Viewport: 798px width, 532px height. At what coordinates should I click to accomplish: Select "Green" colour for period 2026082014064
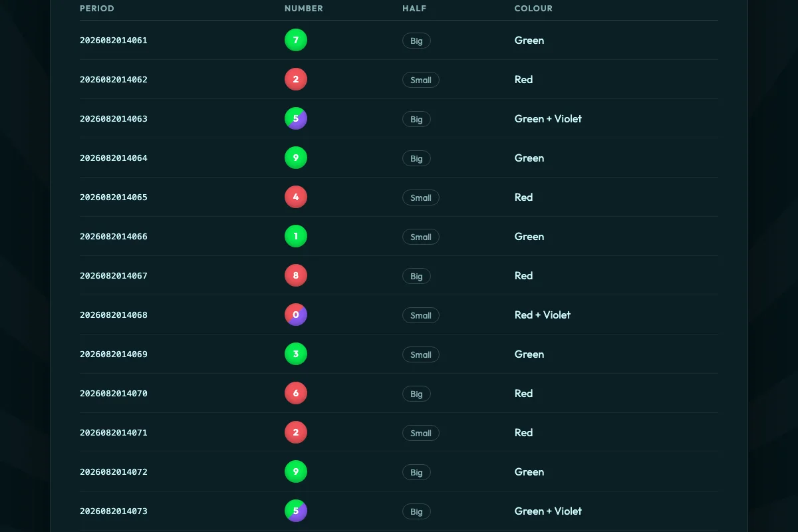point(529,158)
